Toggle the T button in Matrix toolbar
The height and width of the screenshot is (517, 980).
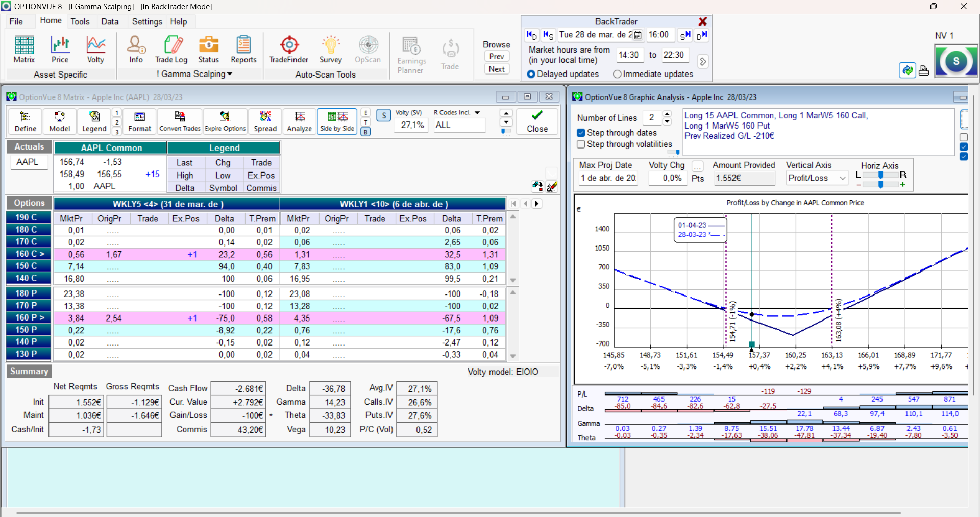coord(365,122)
